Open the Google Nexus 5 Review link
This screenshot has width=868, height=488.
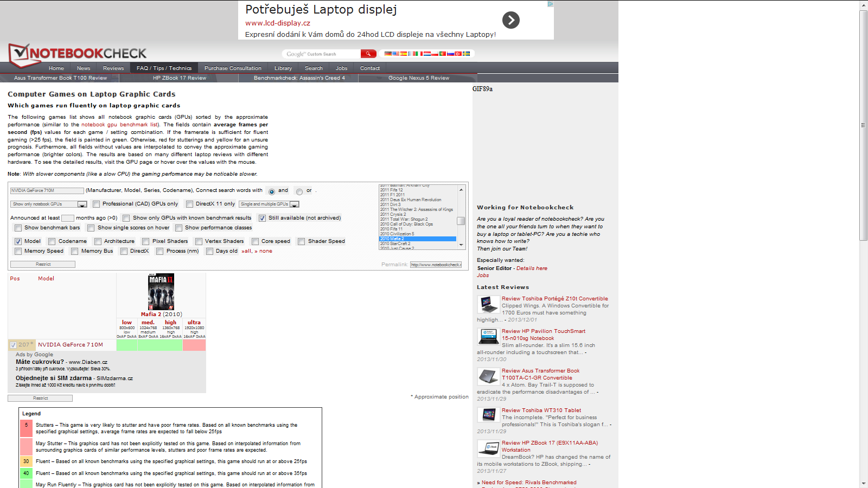[x=419, y=78]
